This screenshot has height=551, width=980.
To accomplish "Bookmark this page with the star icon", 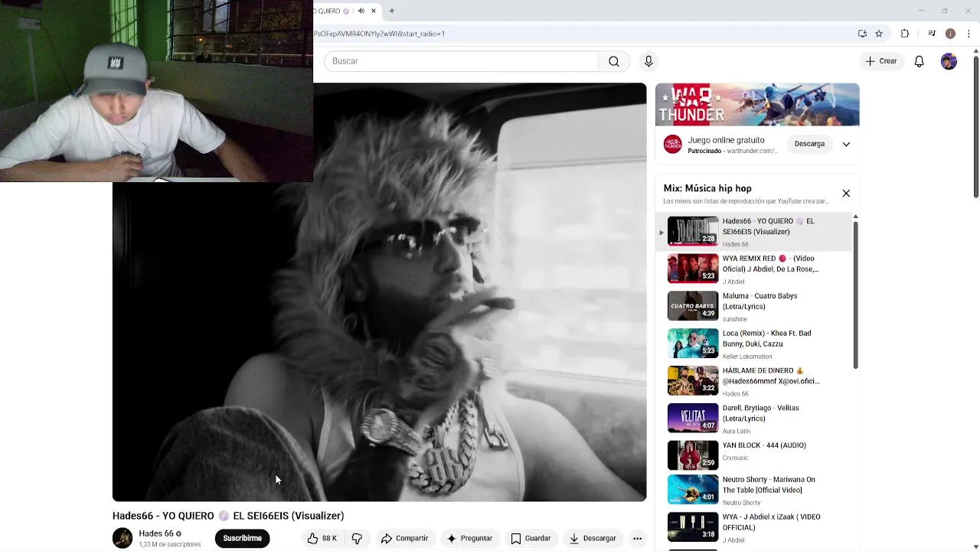I will [x=879, y=34].
